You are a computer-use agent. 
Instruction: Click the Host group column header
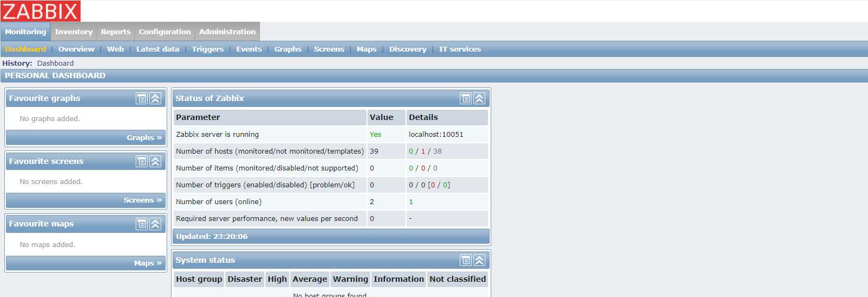[199, 279]
